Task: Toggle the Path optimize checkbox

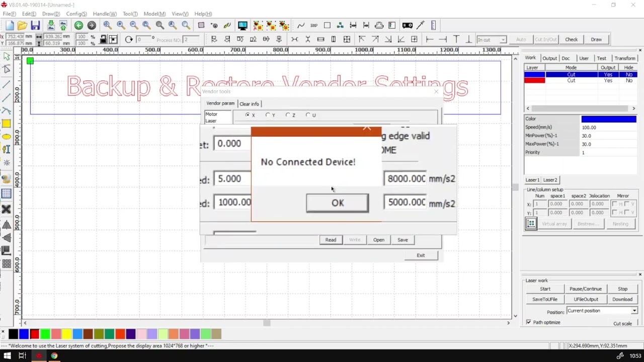Action: point(528,322)
